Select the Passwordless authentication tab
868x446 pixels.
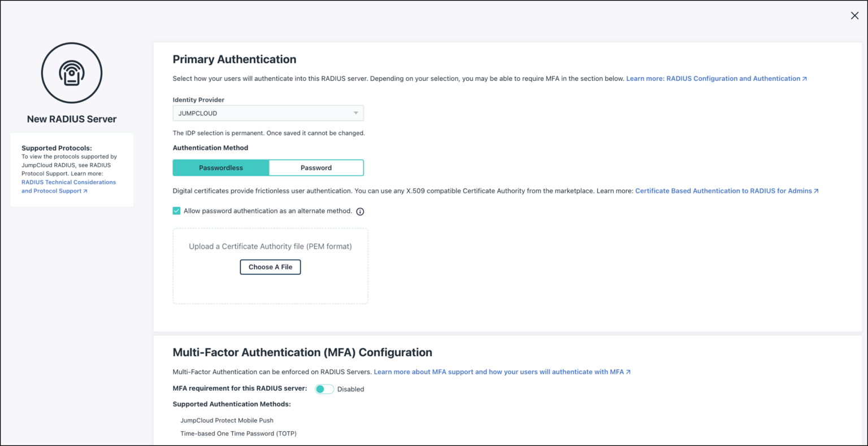coord(221,168)
